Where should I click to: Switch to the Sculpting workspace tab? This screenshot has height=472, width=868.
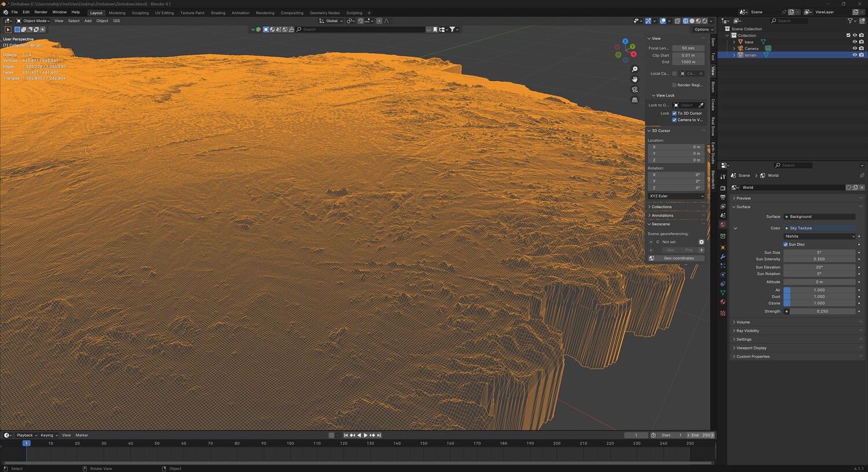click(x=140, y=13)
